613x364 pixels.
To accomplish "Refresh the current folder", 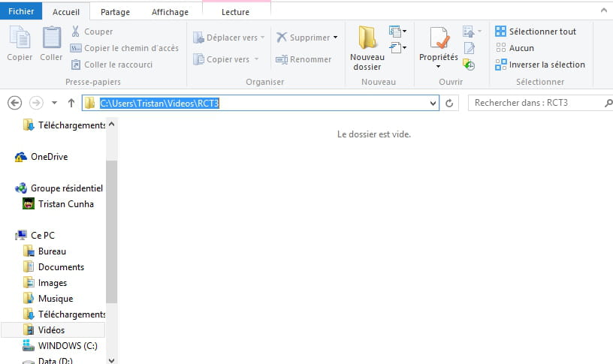I will [449, 103].
